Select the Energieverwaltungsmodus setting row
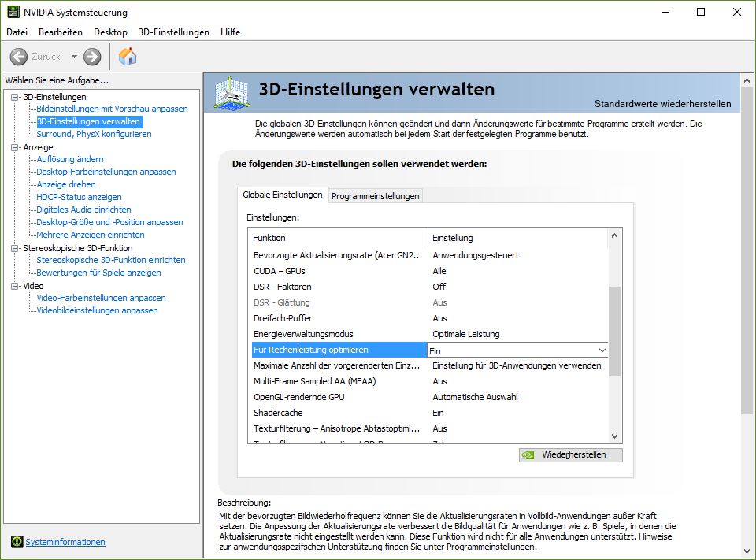 (x=430, y=334)
